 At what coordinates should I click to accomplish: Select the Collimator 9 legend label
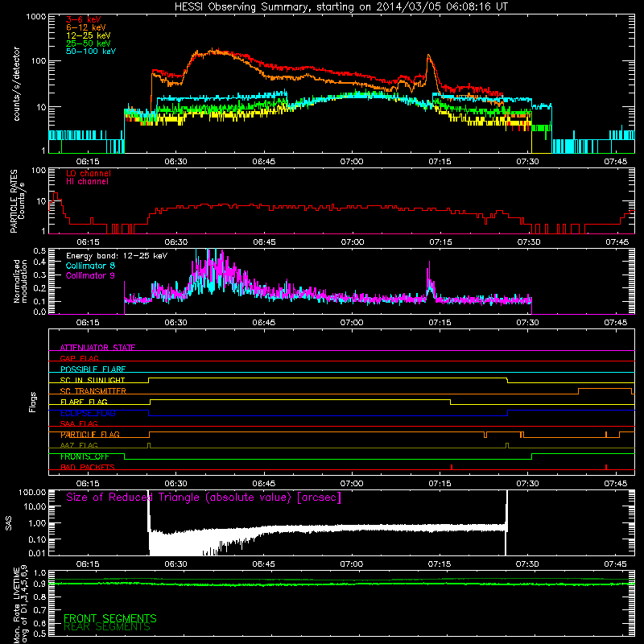click(x=90, y=275)
